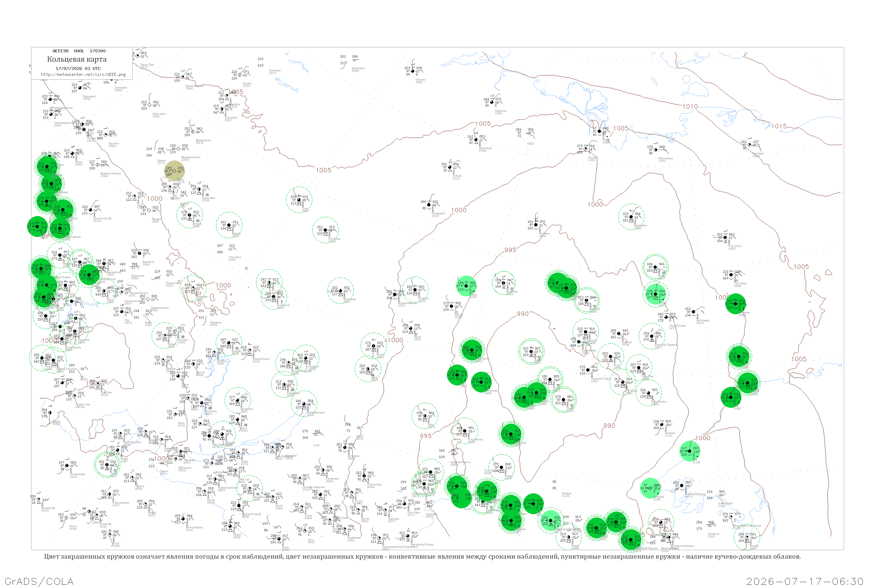This screenshot has width=882, height=588.
Task: Click the station label "Бомнак"
Action: pos(567,494)
